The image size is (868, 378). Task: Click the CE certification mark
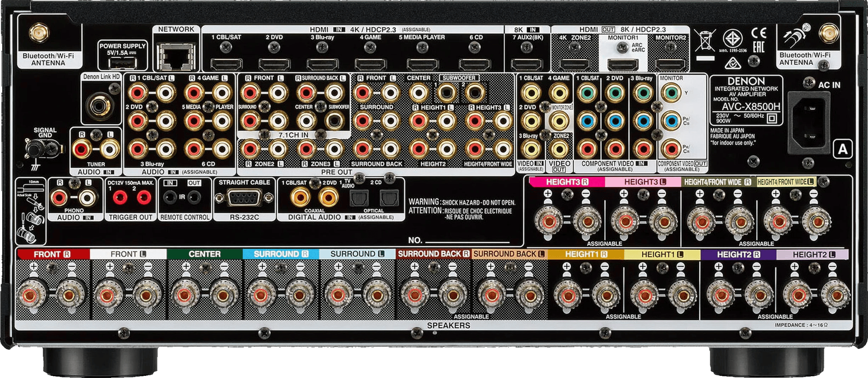point(759,33)
